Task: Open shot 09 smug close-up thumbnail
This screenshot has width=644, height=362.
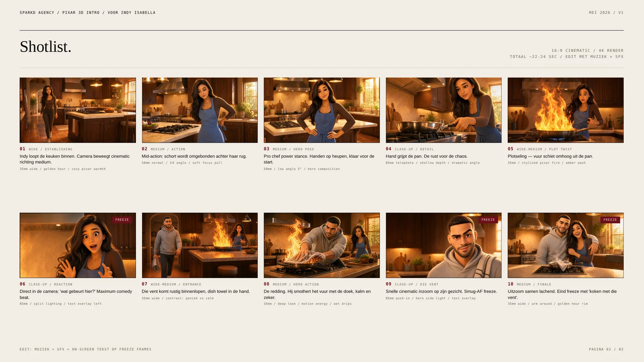Action: coord(444,245)
